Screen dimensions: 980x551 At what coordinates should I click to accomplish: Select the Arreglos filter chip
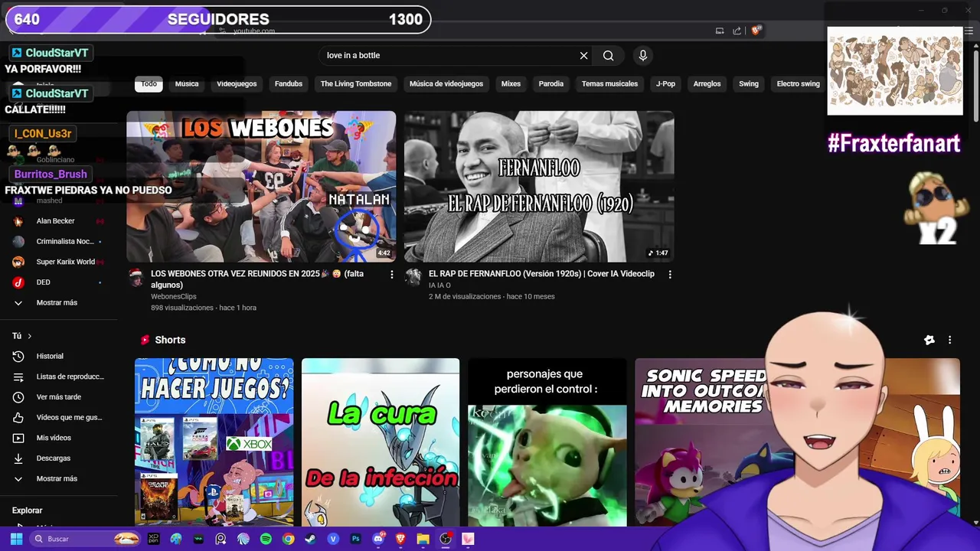(x=707, y=84)
